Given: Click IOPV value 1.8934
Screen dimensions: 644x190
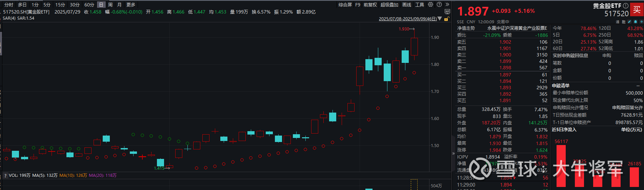Looking at the screenshot, I should 492,157.
